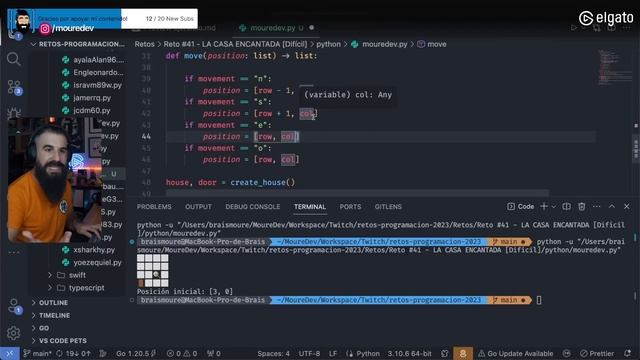Split the terminal panel
This screenshot has width=640, height=360.
567,207
